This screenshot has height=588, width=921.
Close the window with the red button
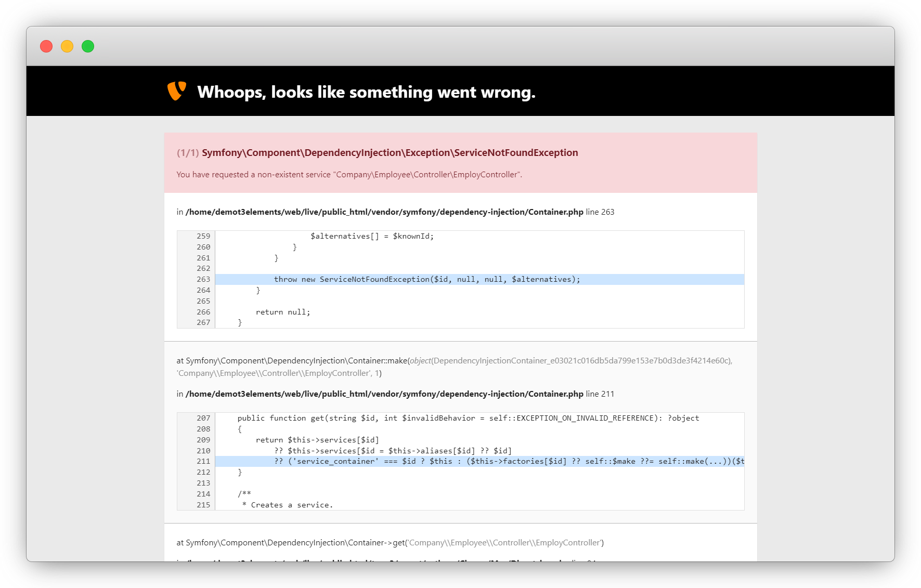(46, 46)
